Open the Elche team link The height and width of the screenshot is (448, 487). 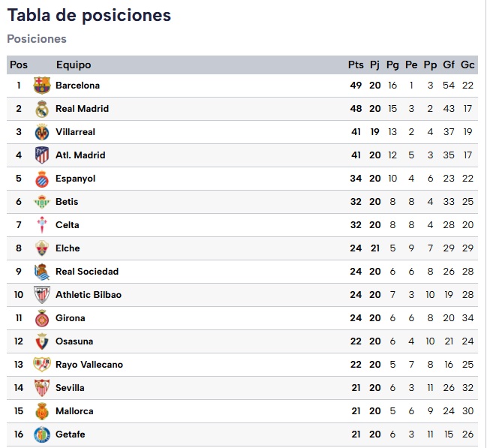pos(68,248)
